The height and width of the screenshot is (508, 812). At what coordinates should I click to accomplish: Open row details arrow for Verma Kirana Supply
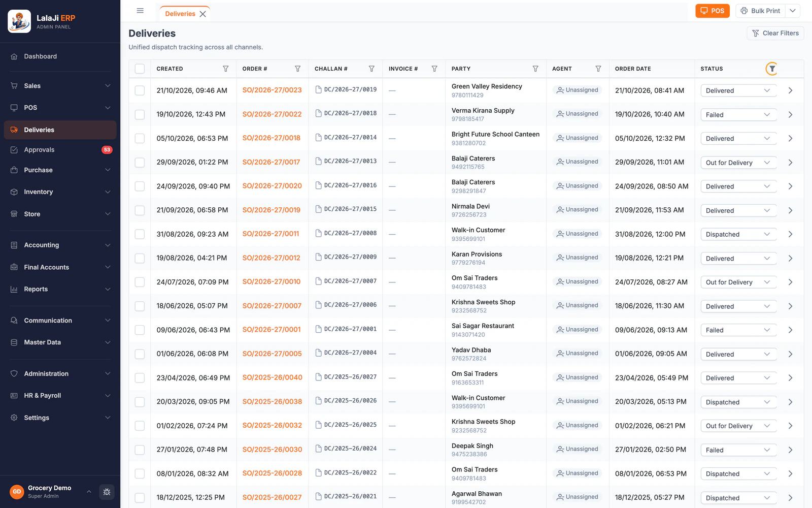pos(790,115)
